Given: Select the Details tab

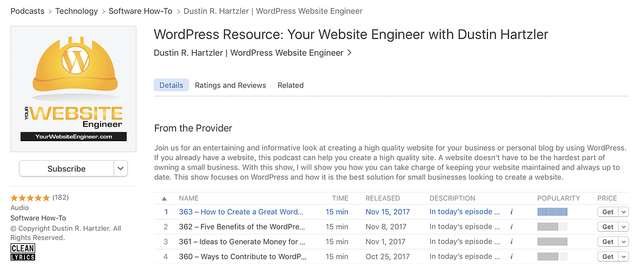Looking at the screenshot, I should coord(171,85).
